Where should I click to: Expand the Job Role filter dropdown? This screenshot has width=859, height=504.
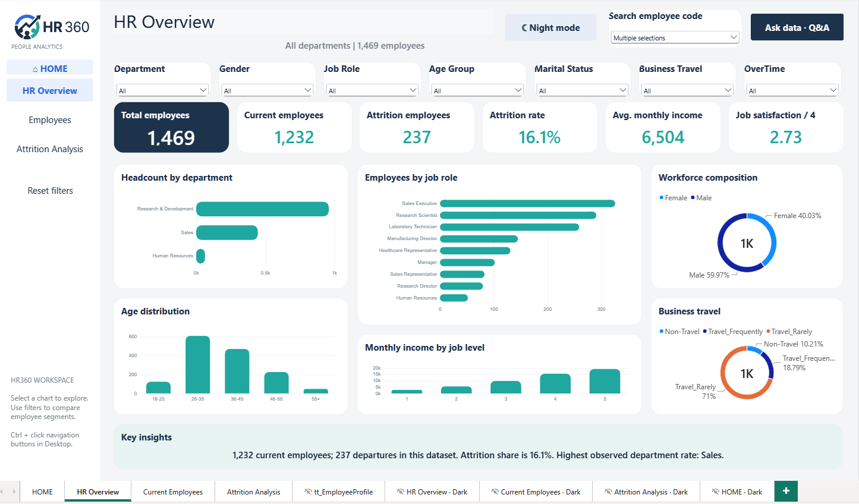[x=372, y=90]
